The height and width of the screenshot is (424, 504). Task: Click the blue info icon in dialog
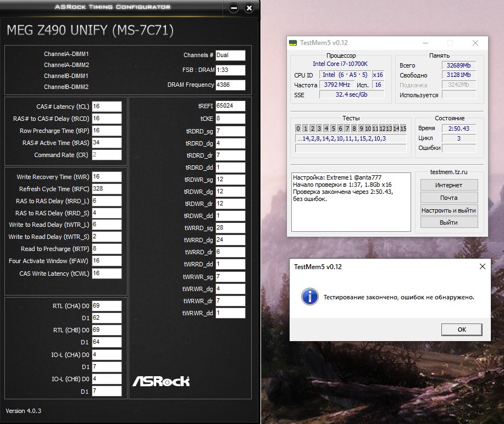tap(310, 297)
